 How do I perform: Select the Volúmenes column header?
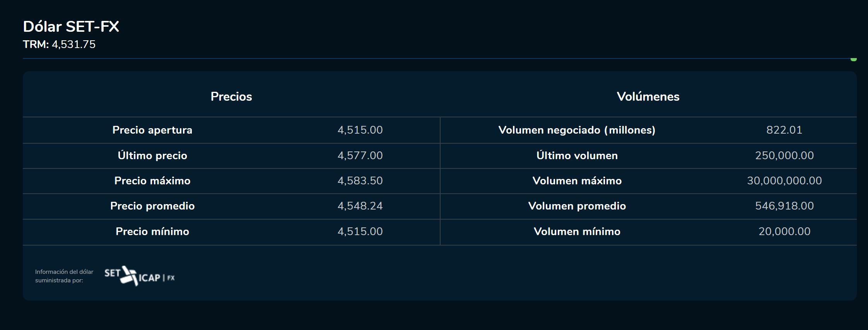(x=648, y=96)
